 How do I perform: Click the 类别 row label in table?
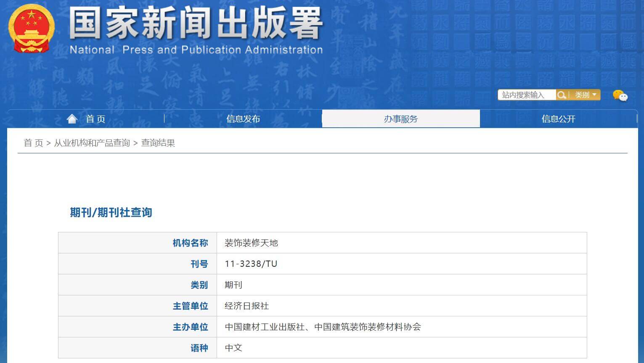(x=199, y=285)
